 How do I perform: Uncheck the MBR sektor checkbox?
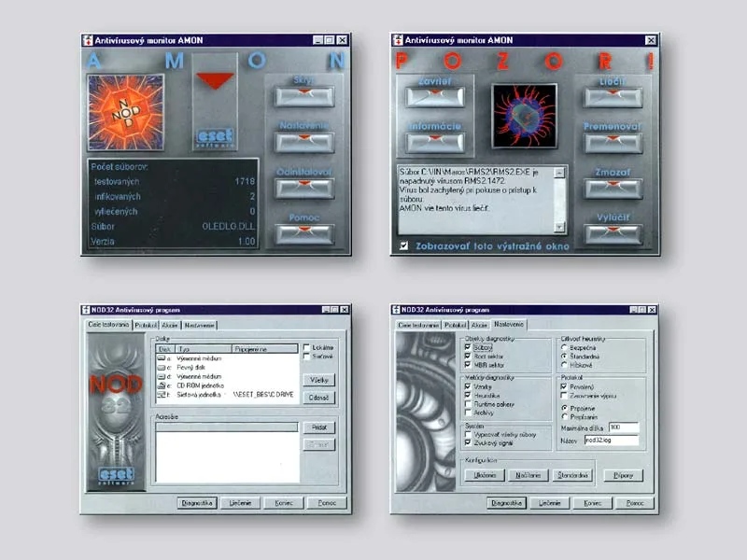(468, 365)
